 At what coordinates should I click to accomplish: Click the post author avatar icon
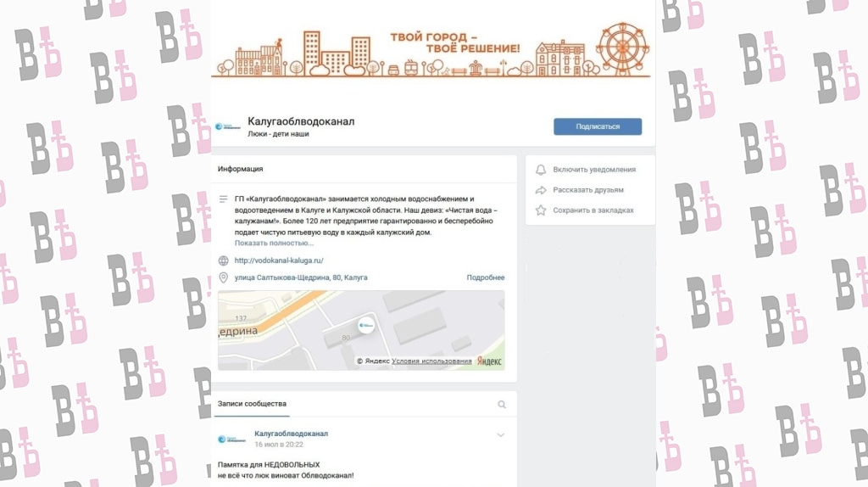click(231, 439)
